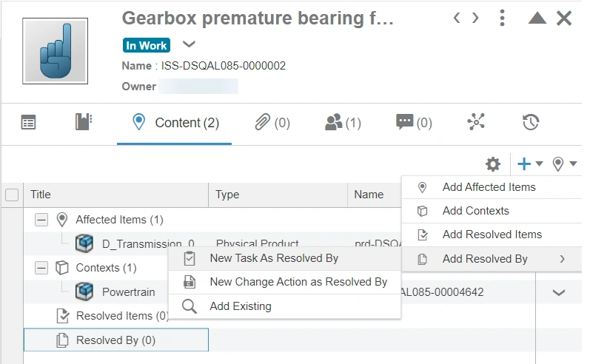This screenshot has width=590, height=364.
Task: Click the issue thumbnail image
Action: pyautogui.click(x=56, y=50)
